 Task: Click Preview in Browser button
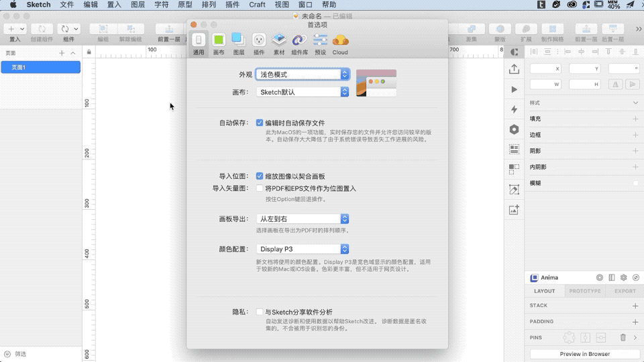(x=585, y=354)
